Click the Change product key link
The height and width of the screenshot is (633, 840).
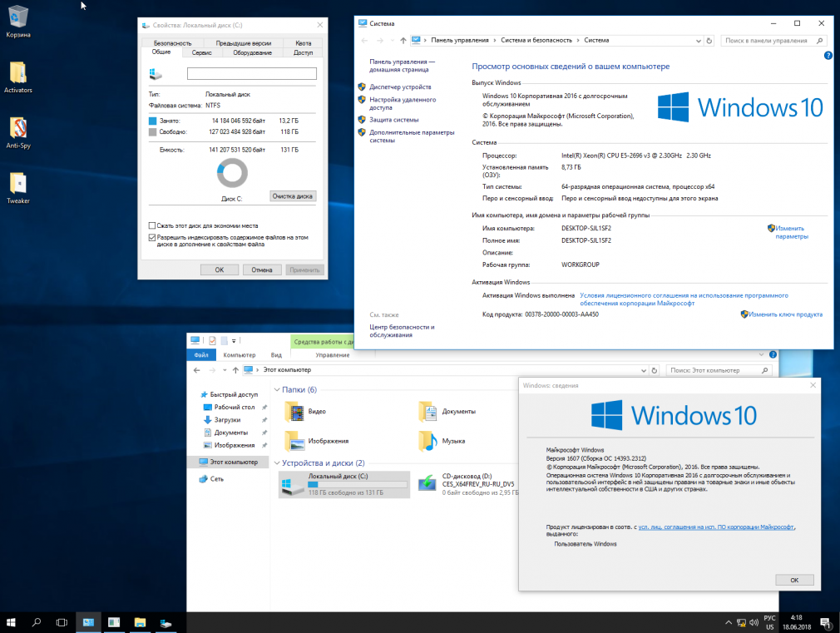coord(785,314)
